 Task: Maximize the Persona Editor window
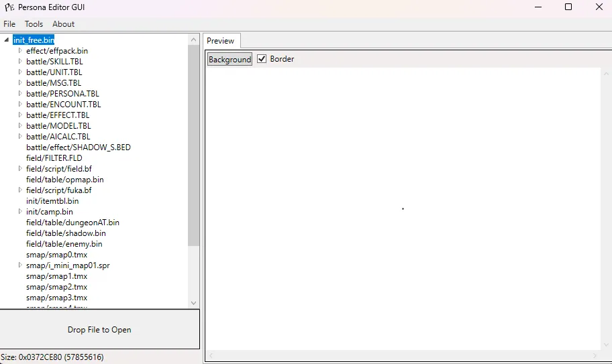tap(568, 7)
